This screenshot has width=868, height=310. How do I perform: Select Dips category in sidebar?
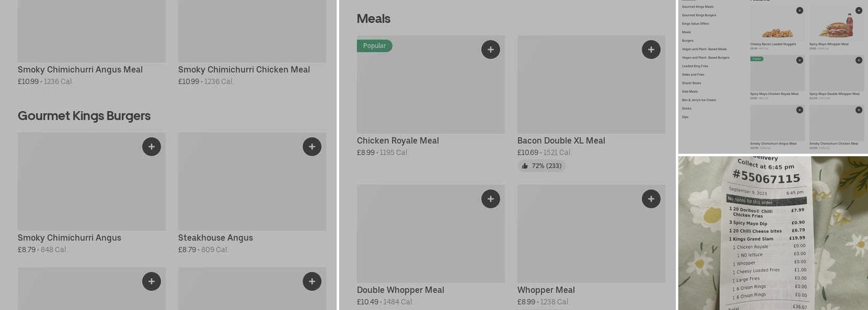[x=685, y=117]
